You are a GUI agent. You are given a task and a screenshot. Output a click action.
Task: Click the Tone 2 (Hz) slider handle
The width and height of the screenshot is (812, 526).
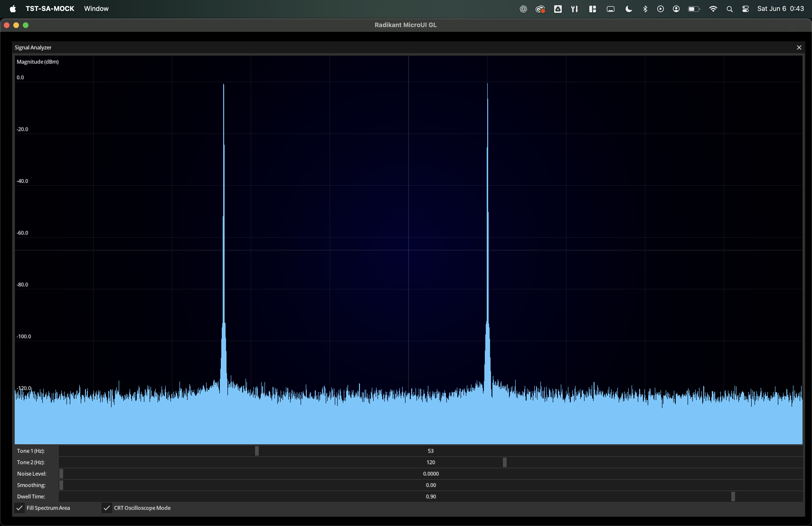coord(505,462)
